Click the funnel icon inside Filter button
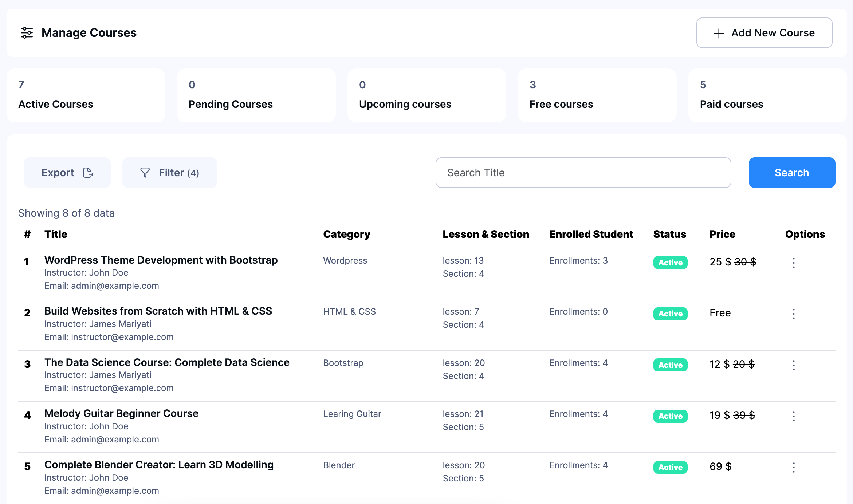 [145, 173]
